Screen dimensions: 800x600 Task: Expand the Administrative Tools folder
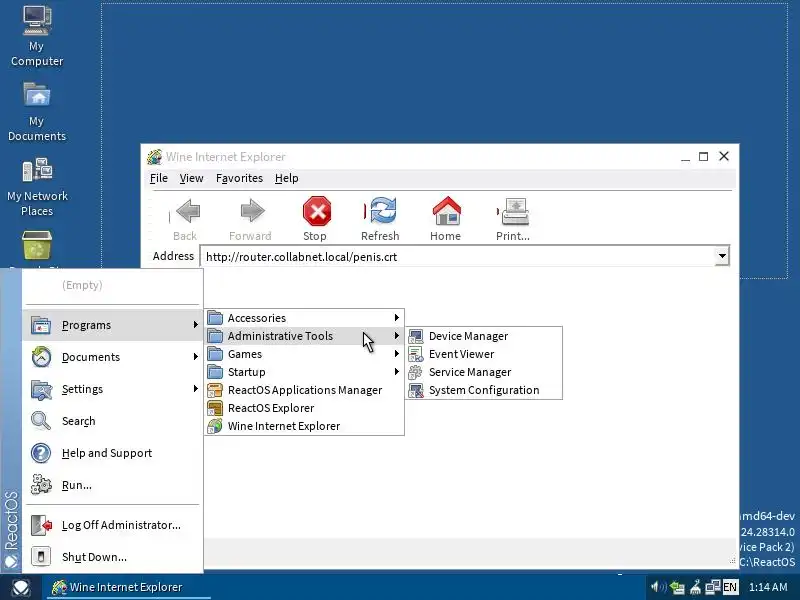pyautogui.click(x=305, y=336)
